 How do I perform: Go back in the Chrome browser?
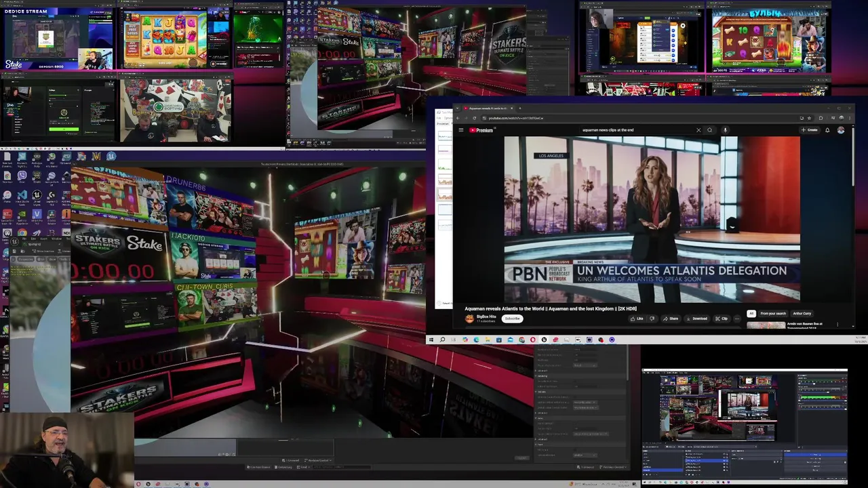458,118
